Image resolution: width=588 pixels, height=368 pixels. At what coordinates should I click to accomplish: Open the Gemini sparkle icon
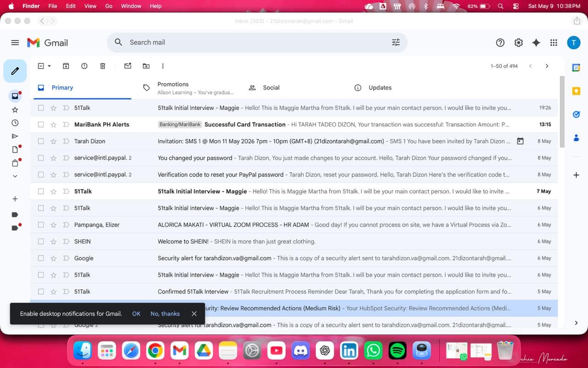click(536, 43)
